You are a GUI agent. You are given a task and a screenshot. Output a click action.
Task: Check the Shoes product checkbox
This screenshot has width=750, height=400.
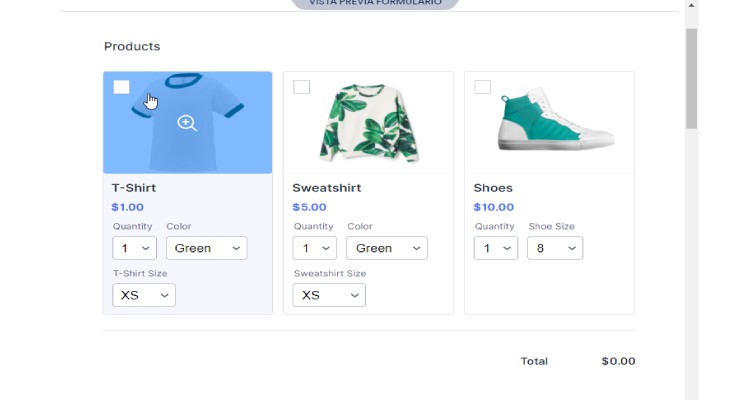[483, 87]
